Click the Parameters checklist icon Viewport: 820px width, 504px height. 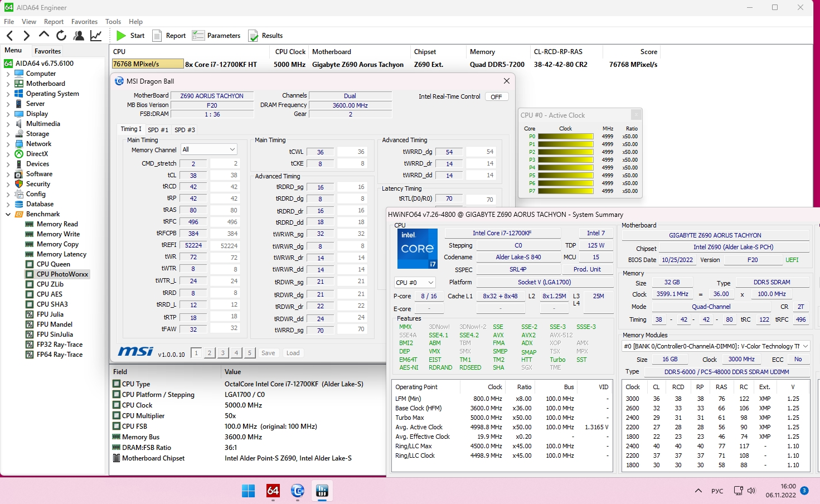coord(198,36)
